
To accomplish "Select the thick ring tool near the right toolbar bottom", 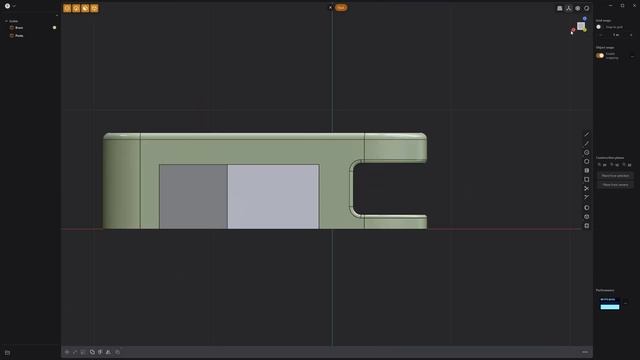I will tap(587, 207).
